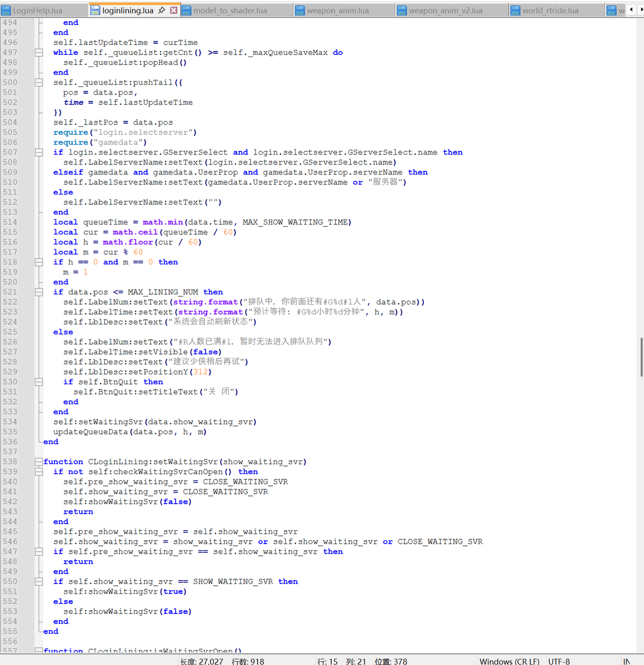Click the save icon on weapon_anim_v2.lua tab
This screenshot has height=665, width=644.
pos(402,11)
